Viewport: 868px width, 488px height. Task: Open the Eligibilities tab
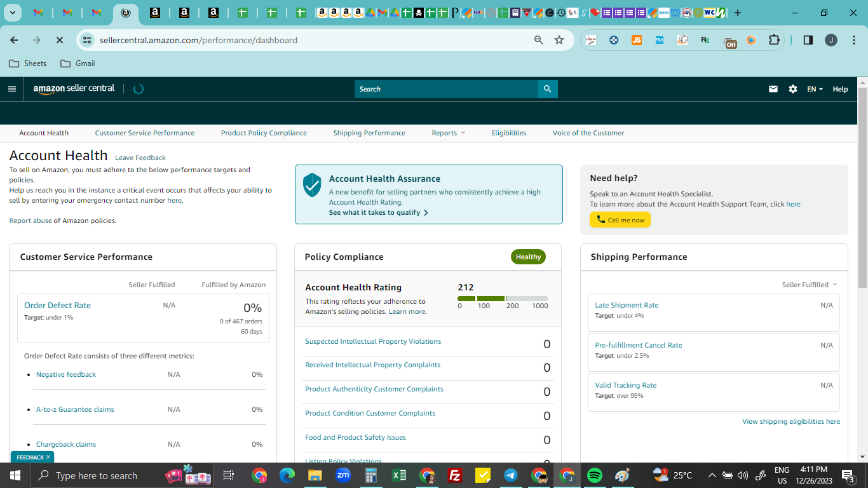click(508, 133)
